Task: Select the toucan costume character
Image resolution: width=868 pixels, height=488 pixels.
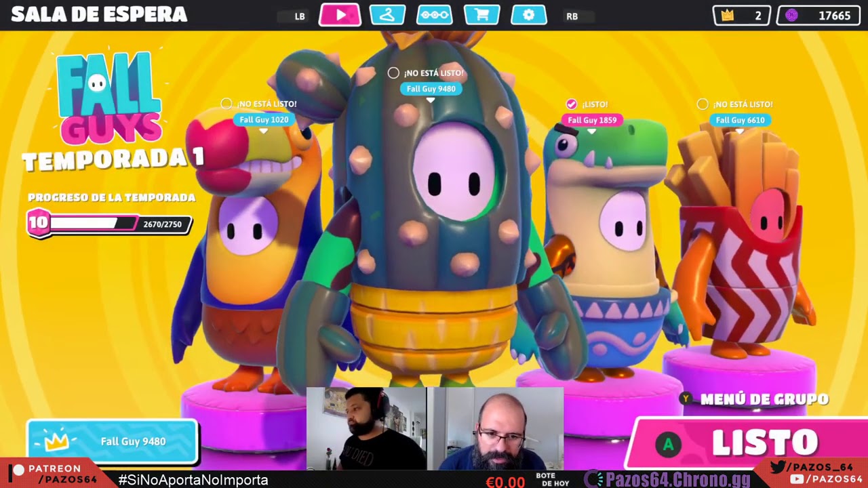Action: point(246,251)
